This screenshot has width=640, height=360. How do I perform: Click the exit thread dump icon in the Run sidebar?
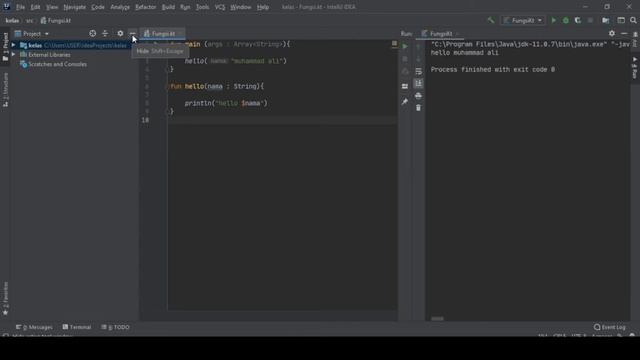point(405,72)
